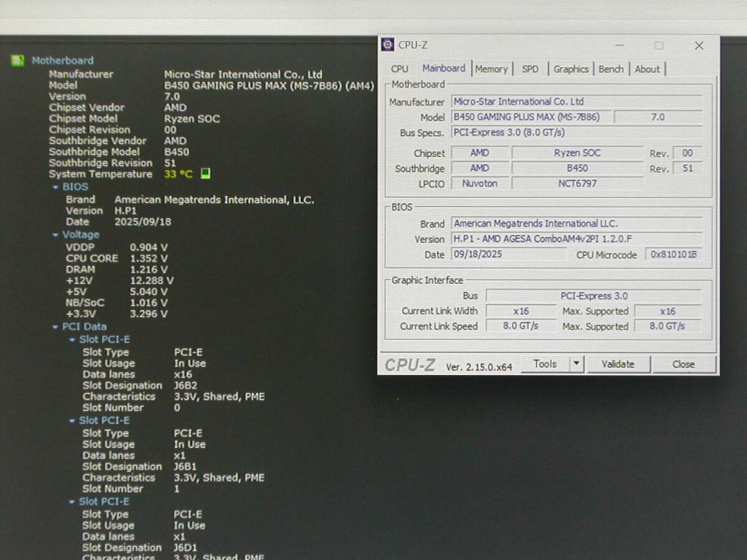Click the +5V 5.040 V row
The image size is (747, 560).
116,292
